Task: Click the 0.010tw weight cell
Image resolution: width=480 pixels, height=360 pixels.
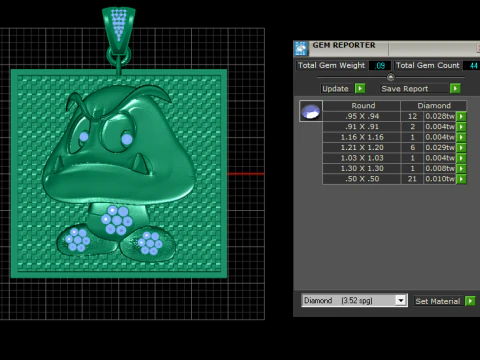Action: point(440,179)
